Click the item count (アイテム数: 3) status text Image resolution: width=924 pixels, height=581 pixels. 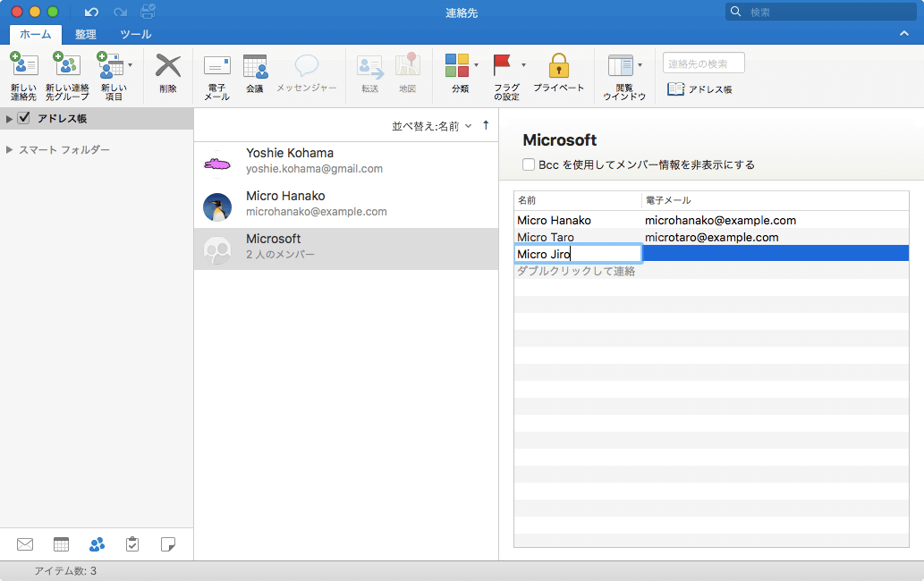[x=64, y=571]
